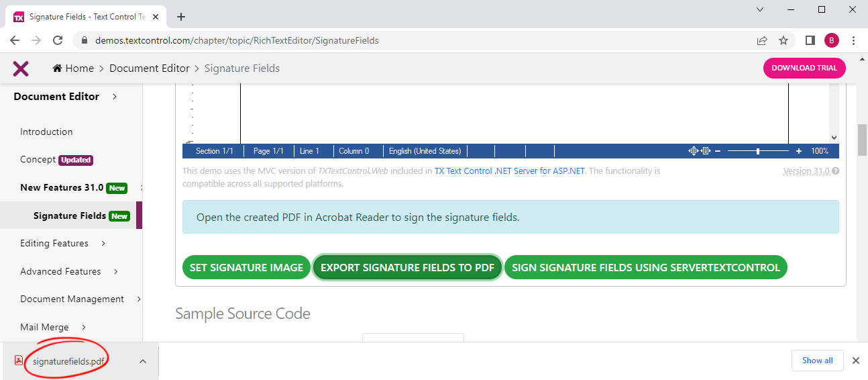Open New Features 31.0 sidebar section
Viewport: 868px width, 380px height.
(62, 187)
